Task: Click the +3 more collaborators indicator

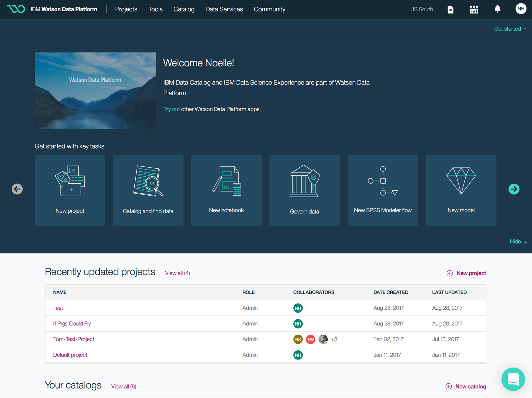Action: click(x=334, y=339)
